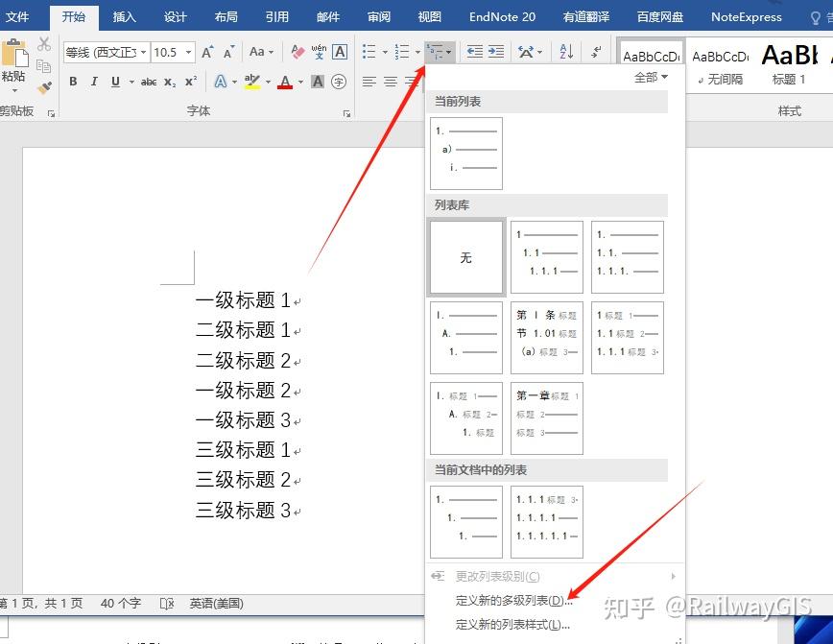
Task: Click the Phonetic Guide (拼音指南) icon
Action: [321, 53]
